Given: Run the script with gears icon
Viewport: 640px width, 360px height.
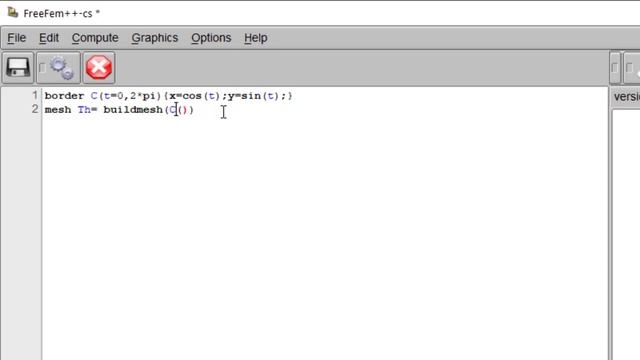Looking at the screenshot, I should (62, 68).
